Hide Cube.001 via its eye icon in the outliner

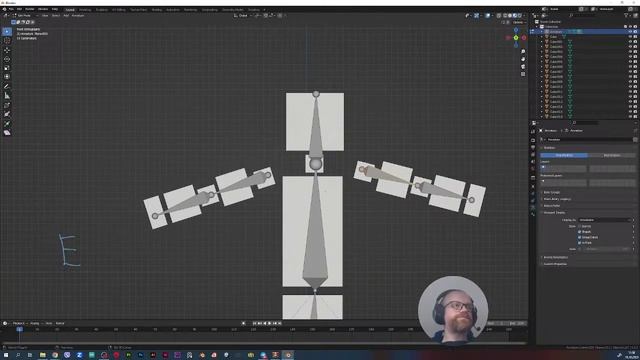(x=630, y=42)
